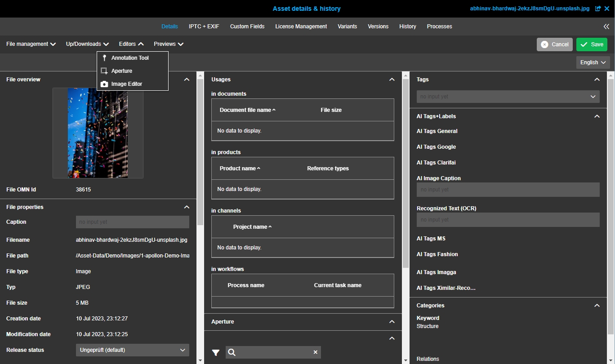This screenshot has height=364, width=615.
Task: Switch to the IPTC + EXIF tab
Action: pyautogui.click(x=204, y=27)
